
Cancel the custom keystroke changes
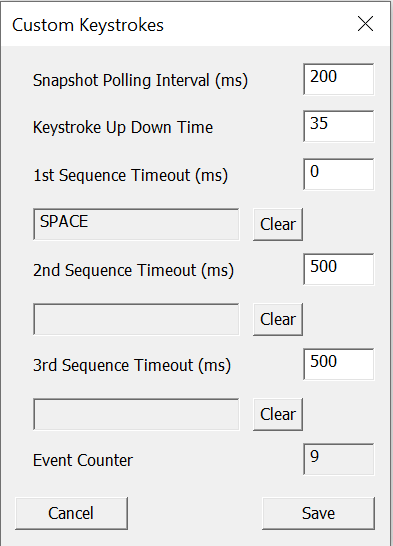click(71, 514)
